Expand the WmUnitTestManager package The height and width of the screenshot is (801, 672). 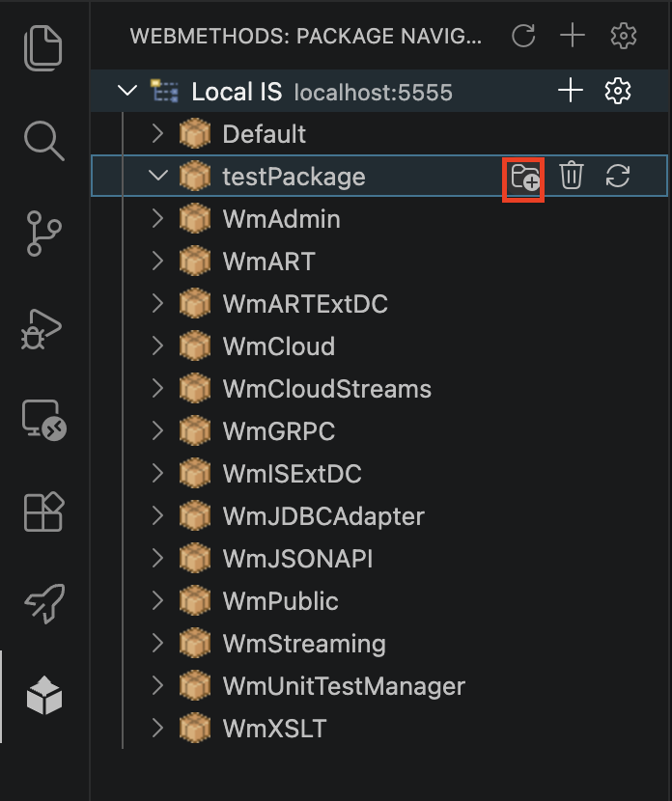click(158, 685)
